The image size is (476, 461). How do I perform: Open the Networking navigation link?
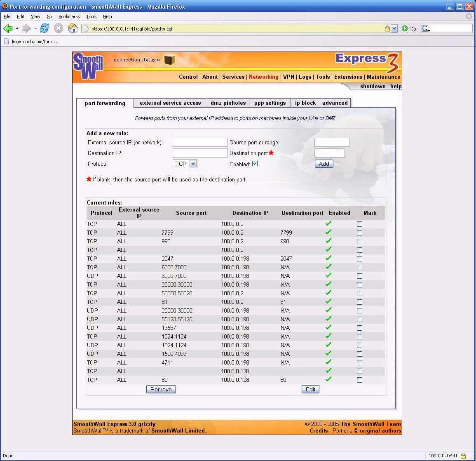pyautogui.click(x=263, y=77)
